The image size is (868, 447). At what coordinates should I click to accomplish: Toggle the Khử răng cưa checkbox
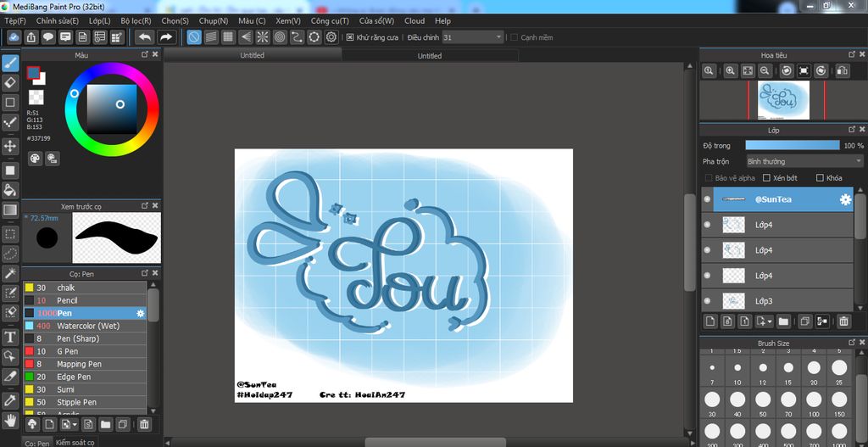coord(350,37)
